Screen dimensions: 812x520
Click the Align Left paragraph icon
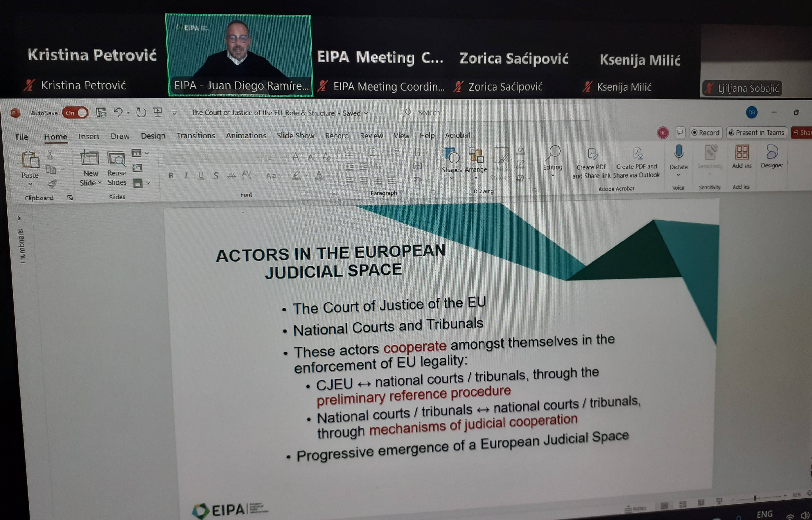pos(349,181)
